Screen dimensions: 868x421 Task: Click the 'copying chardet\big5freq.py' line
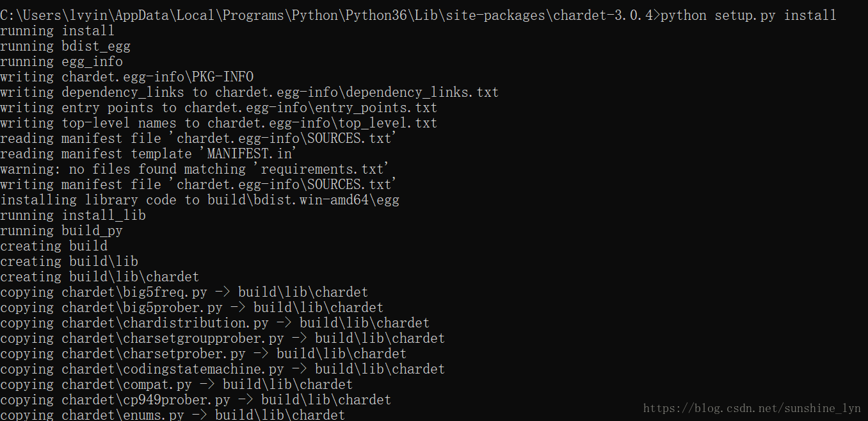tap(184, 292)
